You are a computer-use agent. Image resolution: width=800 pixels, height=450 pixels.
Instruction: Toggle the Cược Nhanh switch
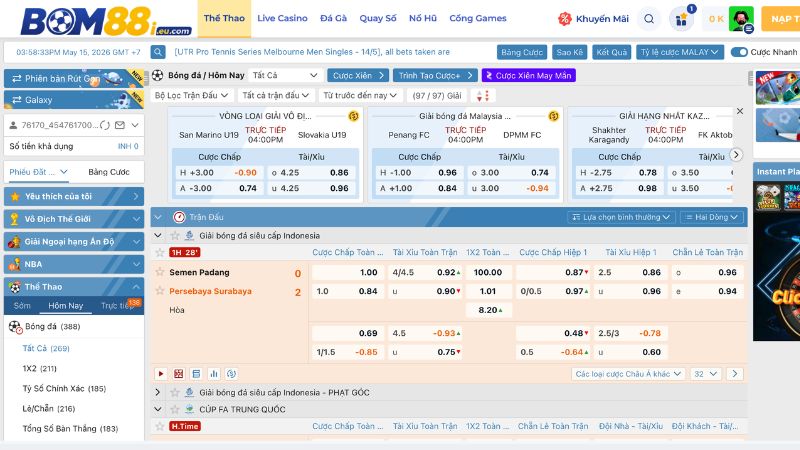tap(739, 52)
